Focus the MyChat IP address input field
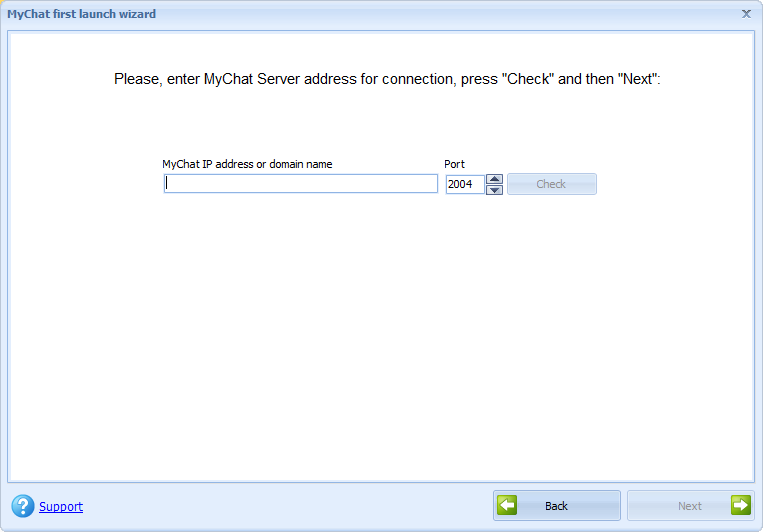 pyautogui.click(x=300, y=184)
